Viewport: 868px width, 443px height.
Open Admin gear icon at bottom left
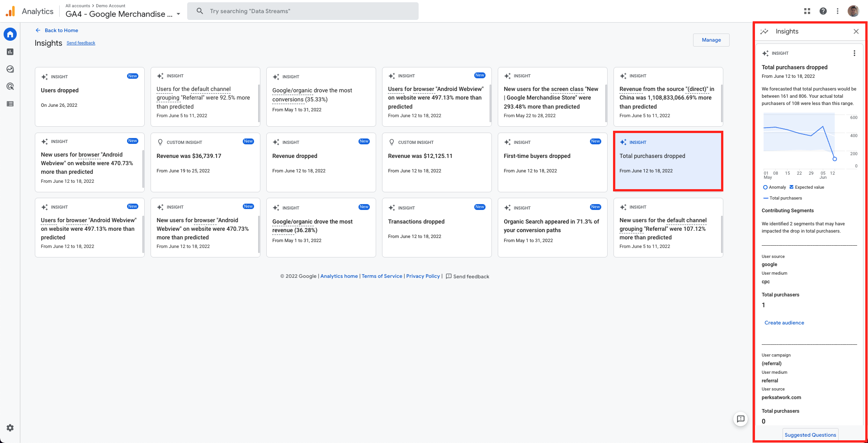click(x=10, y=428)
